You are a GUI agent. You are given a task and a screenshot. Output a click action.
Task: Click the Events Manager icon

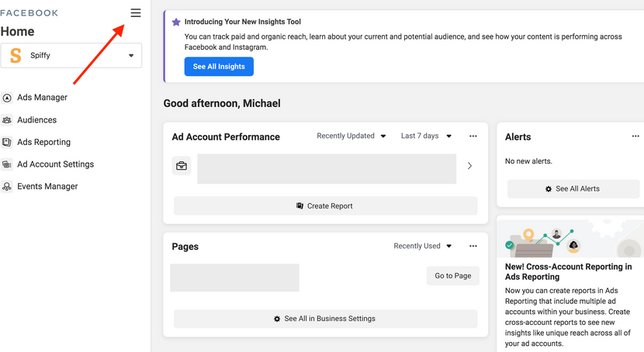point(7,187)
